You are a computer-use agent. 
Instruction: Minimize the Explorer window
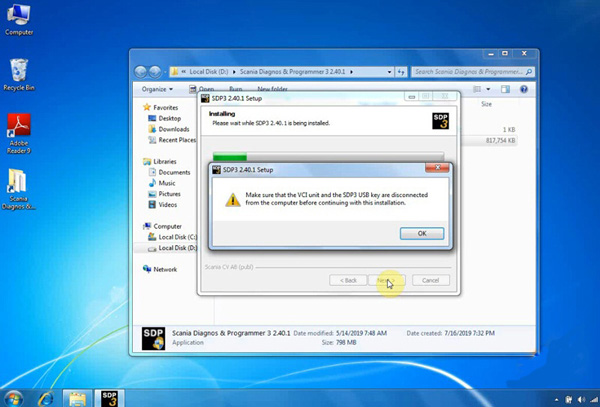[x=491, y=54]
